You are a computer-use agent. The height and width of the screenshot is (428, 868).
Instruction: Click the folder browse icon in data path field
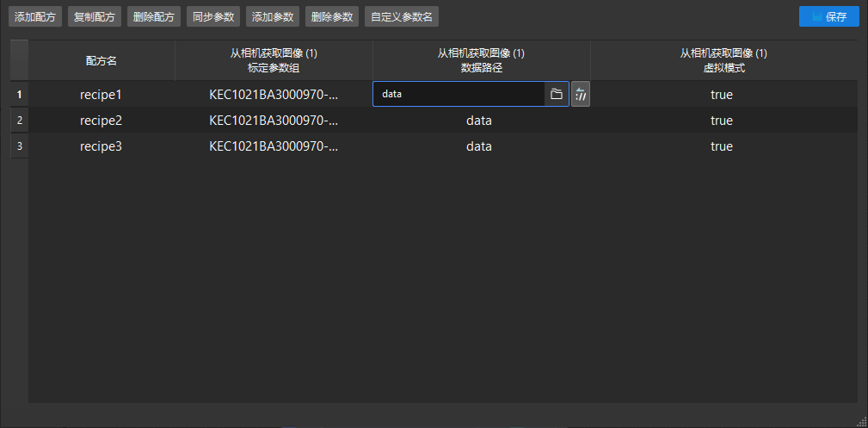(x=557, y=94)
